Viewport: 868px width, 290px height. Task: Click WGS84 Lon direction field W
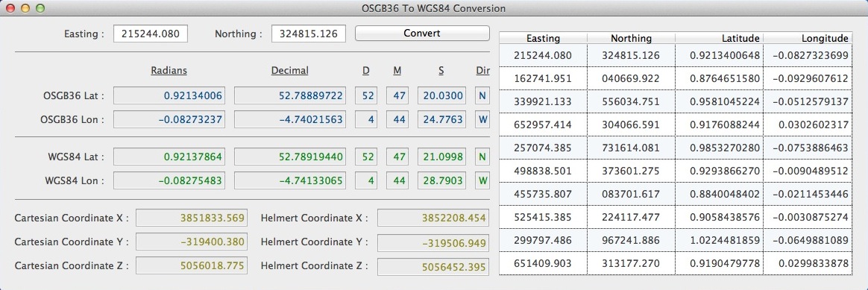(x=482, y=180)
